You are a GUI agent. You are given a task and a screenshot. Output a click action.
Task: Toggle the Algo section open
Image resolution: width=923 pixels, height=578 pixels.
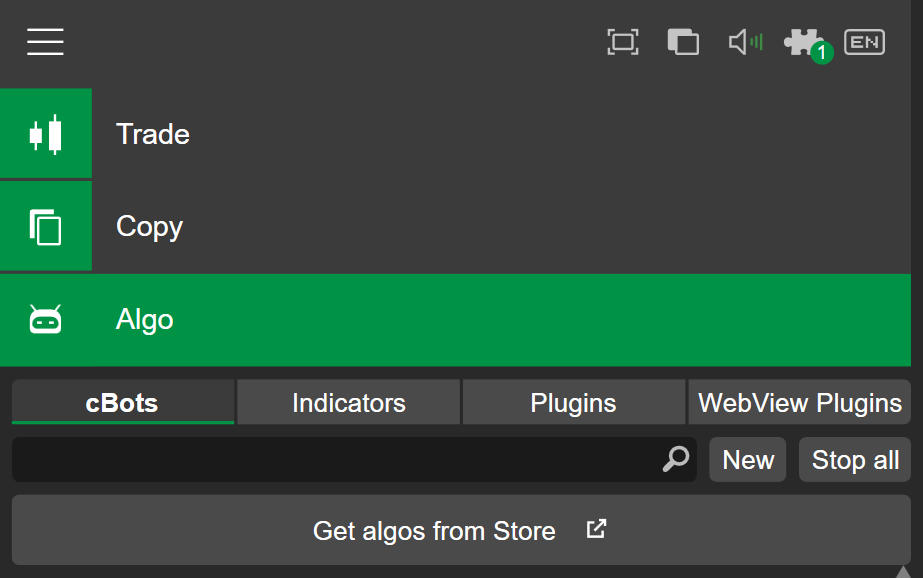coord(144,319)
